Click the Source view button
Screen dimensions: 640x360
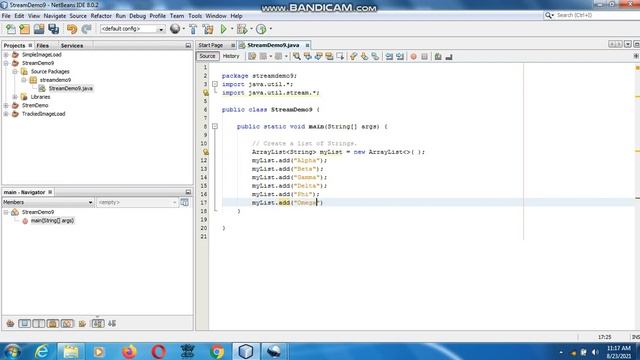[x=207, y=56]
